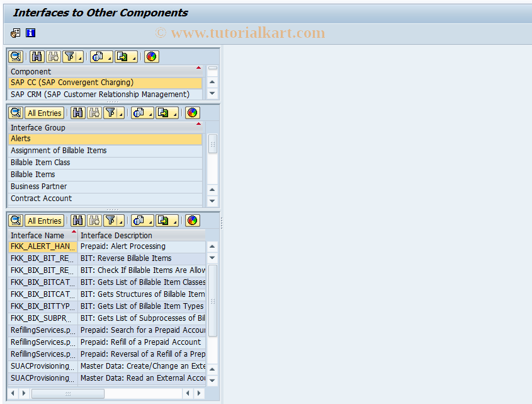Select 'Prepaid: Refill of a Prepaid Account'
The image size is (532, 404).
[142, 342]
